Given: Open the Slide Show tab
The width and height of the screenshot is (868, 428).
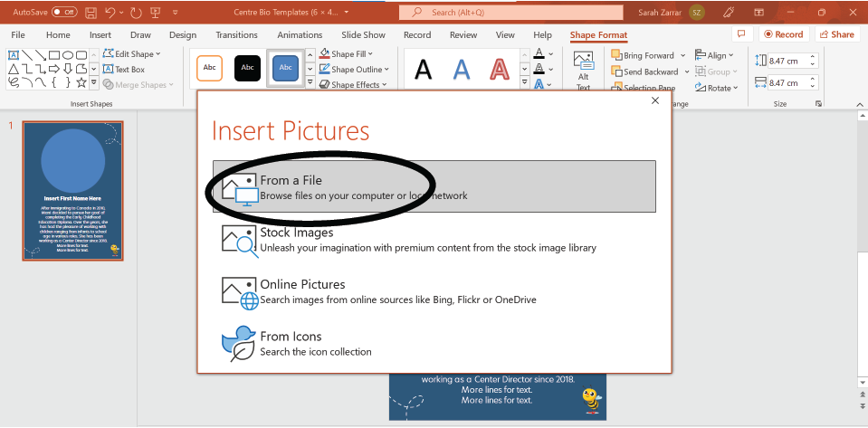Looking at the screenshot, I should click(363, 34).
